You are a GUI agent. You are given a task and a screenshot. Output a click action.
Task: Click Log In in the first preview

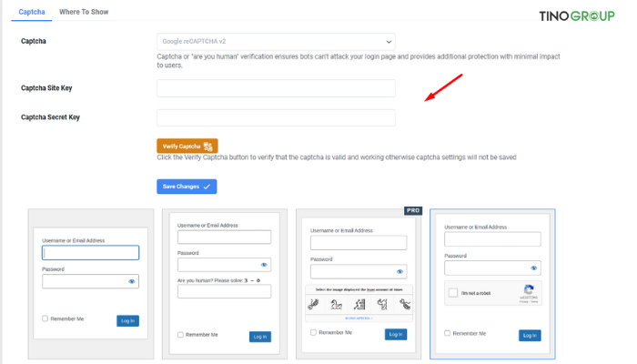127,320
